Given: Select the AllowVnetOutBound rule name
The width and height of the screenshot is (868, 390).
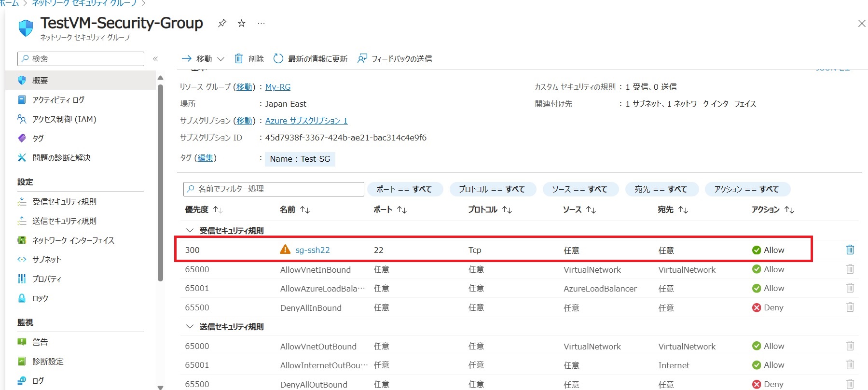Looking at the screenshot, I should [318, 347].
